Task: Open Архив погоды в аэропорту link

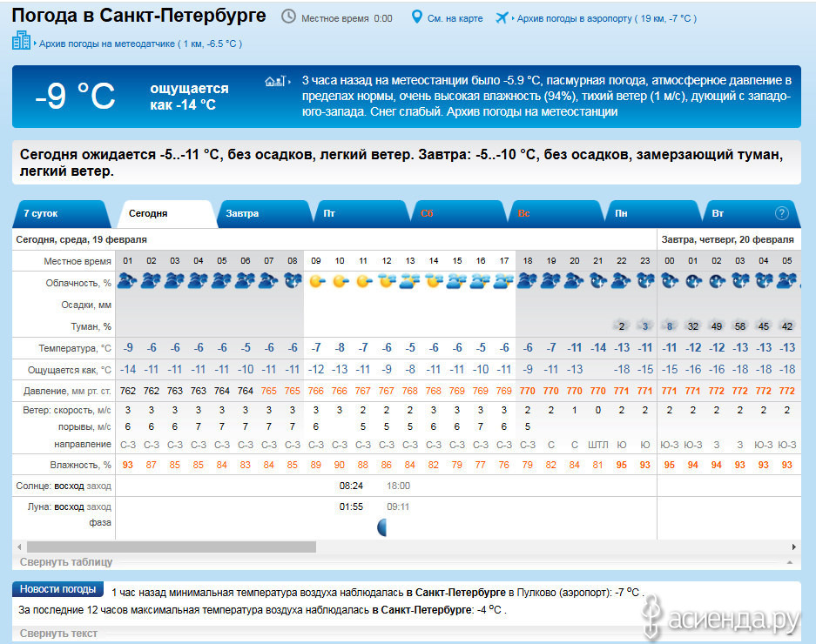Action: (607, 18)
